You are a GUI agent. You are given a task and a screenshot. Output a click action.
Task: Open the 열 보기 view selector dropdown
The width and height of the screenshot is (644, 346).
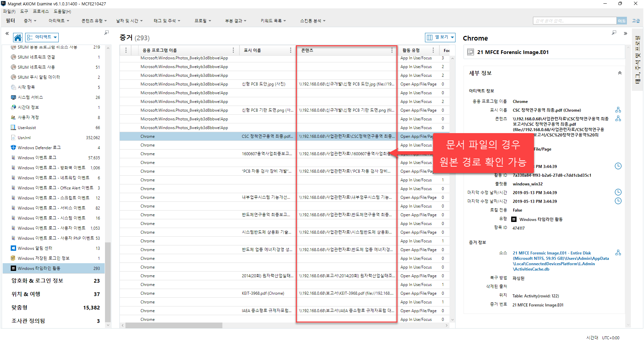tap(440, 37)
